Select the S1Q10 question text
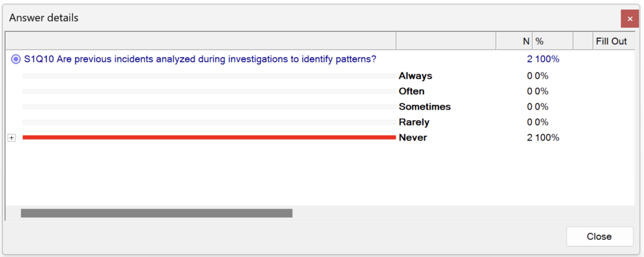644x257 pixels. point(200,59)
